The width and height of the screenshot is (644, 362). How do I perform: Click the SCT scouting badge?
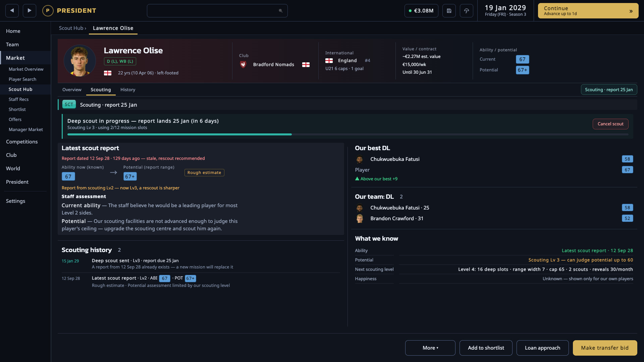pos(69,105)
